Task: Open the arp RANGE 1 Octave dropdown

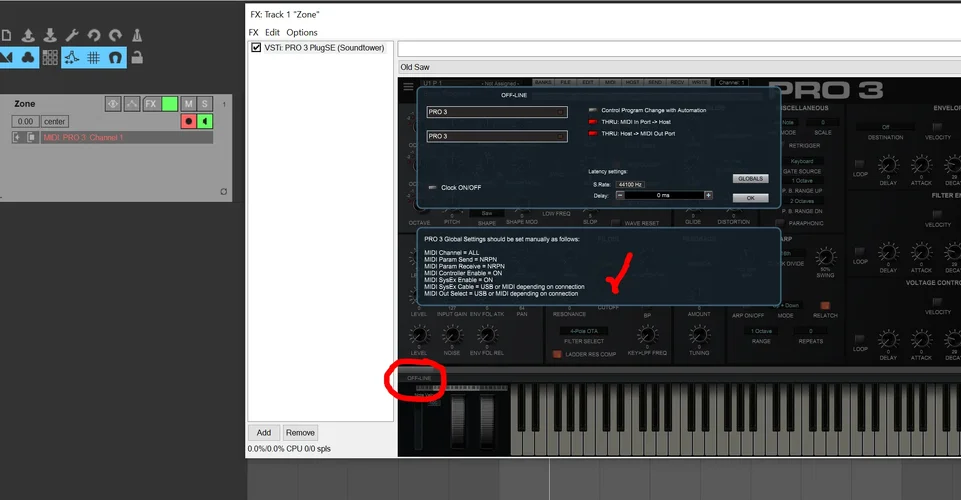Action: point(761,331)
